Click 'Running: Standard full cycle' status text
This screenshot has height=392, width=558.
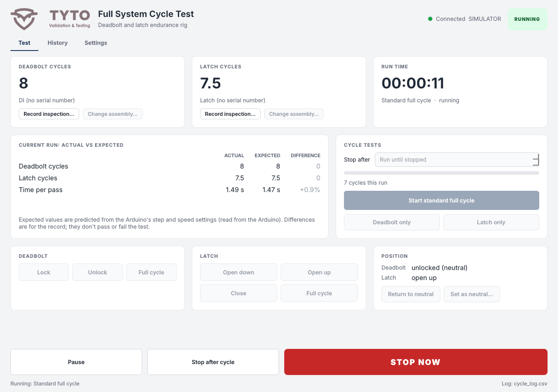pos(45,384)
